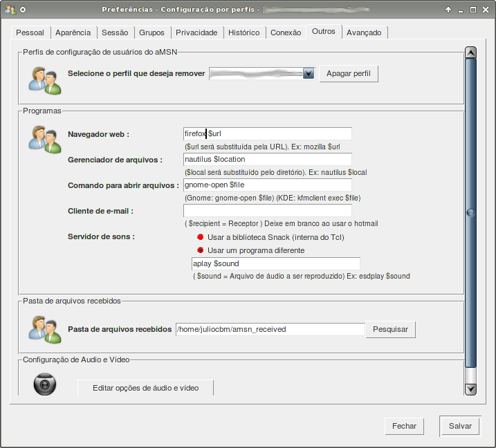The width and height of the screenshot is (496, 448).
Task: Click the received files folder path field
Action: click(x=270, y=330)
